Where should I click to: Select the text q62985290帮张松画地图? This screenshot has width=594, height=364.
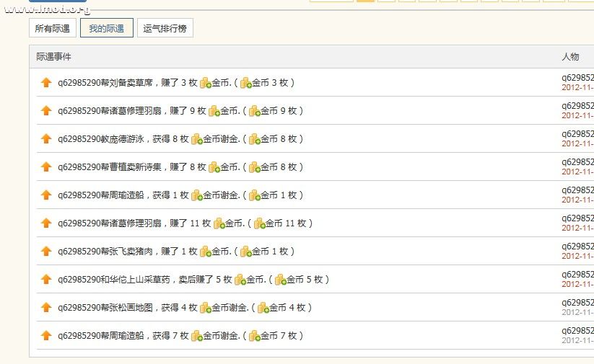(105, 308)
